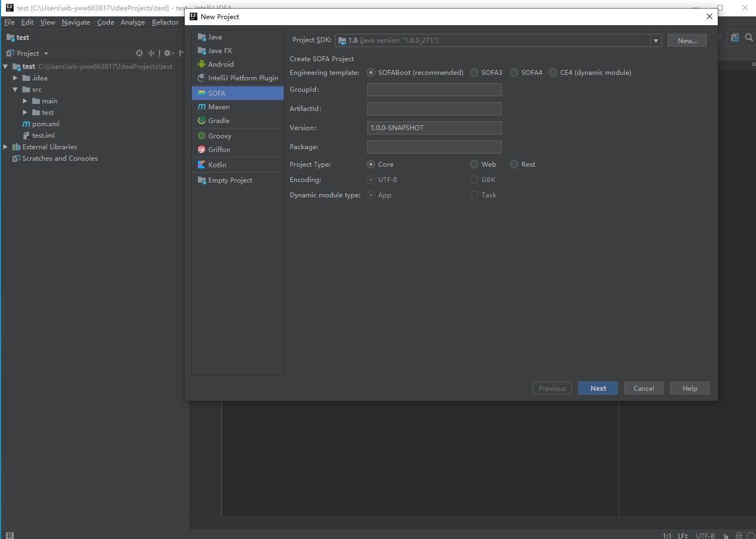Click read-only lock icon in status bar
The height and width of the screenshot is (539, 756).
coord(725,536)
